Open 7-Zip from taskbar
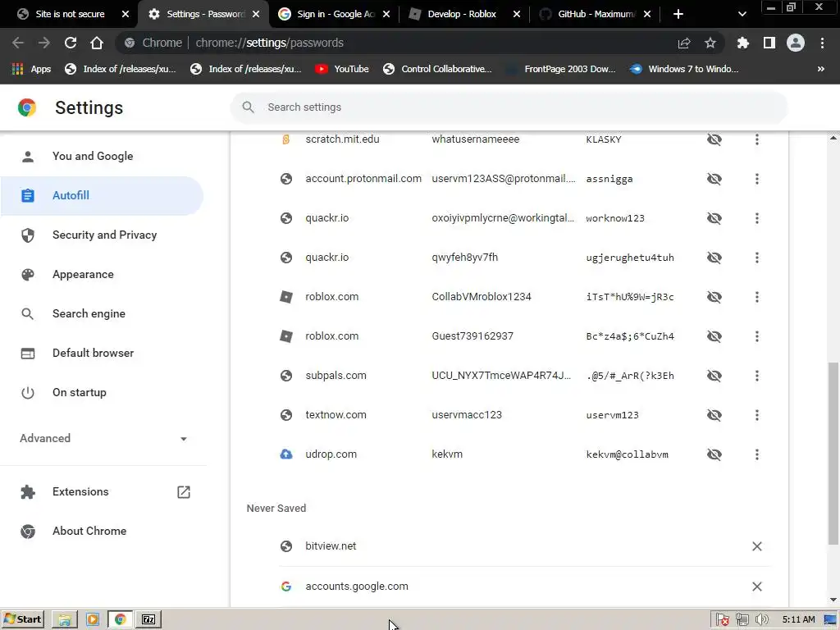Image resolution: width=840 pixels, height=630 pixels. (x=148, y=620)
